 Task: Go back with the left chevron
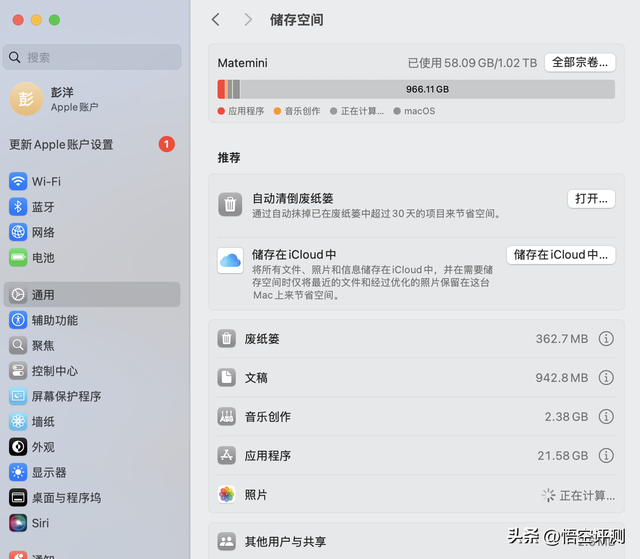pyautogui.click(x=216, y=20)
